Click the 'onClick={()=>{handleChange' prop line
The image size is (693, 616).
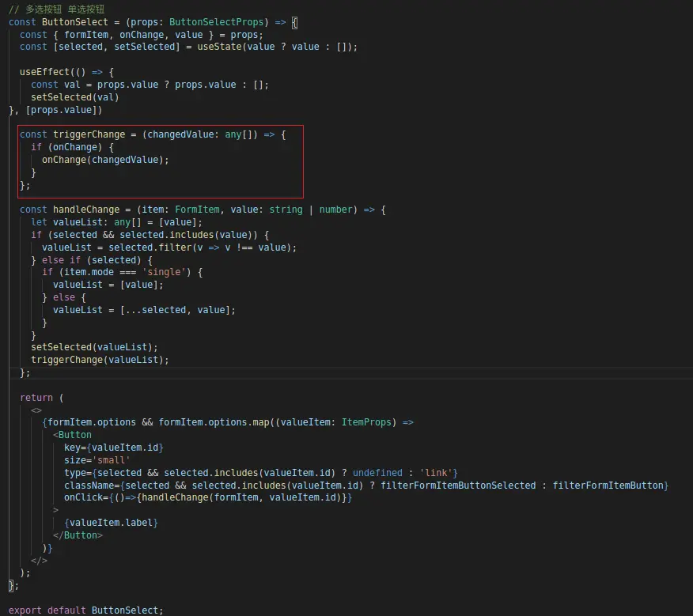pos(208,497)
